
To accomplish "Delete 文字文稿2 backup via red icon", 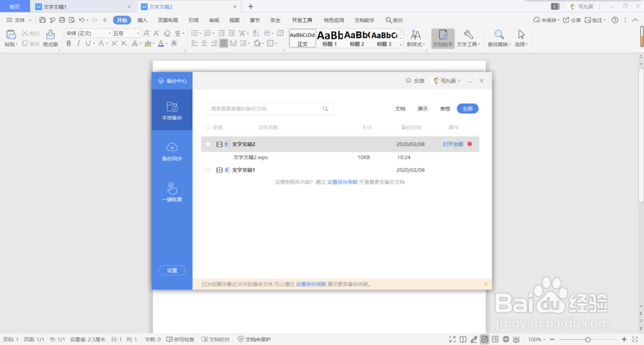I will (x=470, y=144).
